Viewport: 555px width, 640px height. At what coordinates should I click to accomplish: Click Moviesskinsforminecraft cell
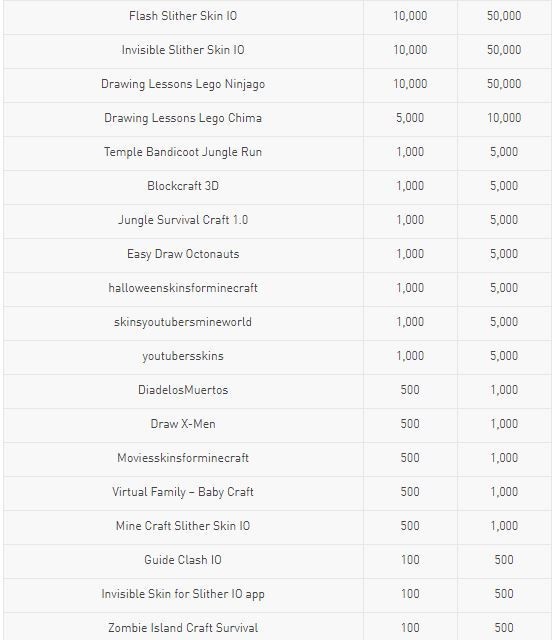coord(183,458)
